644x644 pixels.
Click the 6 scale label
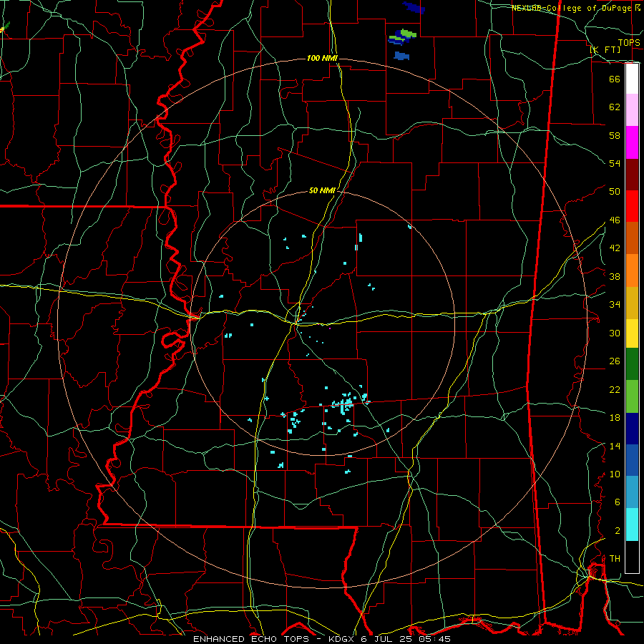[x=617, y=502]
